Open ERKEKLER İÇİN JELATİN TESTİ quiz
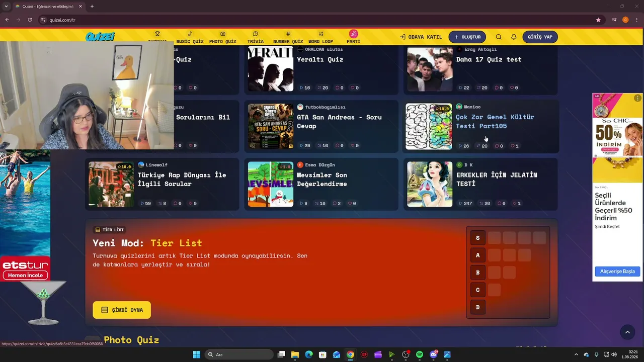 (x=497, y=179)
